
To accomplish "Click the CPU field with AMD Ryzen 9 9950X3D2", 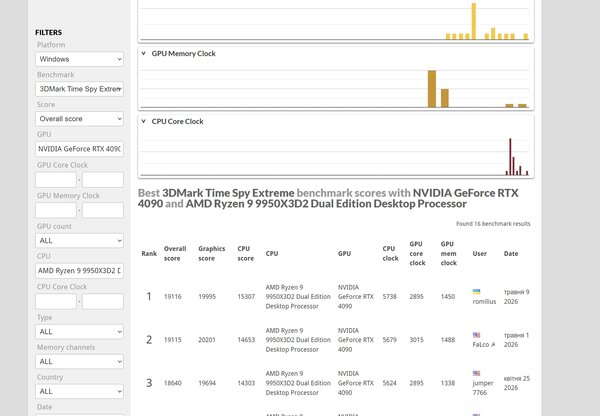I will (80, 271).
